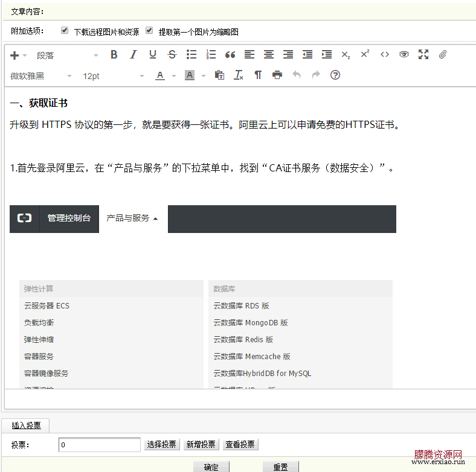Click the 容器服务 text

tap(39, 357)
